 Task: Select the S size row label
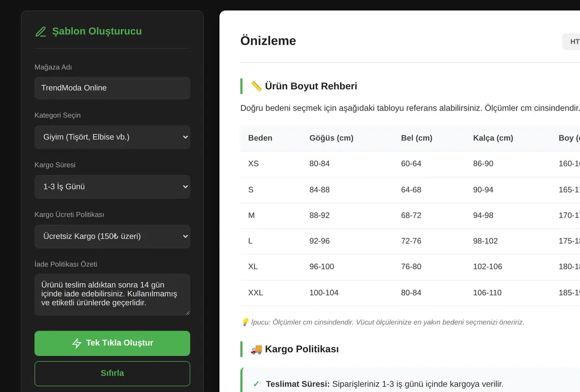tap(251, 190)
